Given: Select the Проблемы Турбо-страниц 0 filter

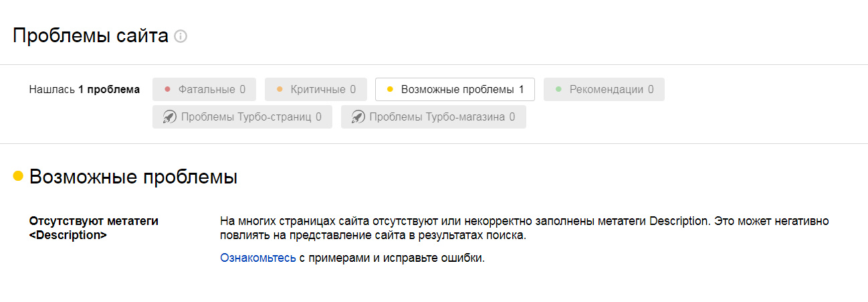Looking at the screenshot, I should 242,117.
